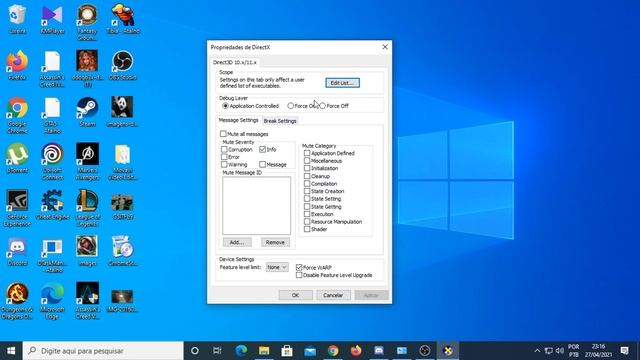
Task: Show hidden system tray icons chevron
Action: pyautogui.click(x=537, y=351)
